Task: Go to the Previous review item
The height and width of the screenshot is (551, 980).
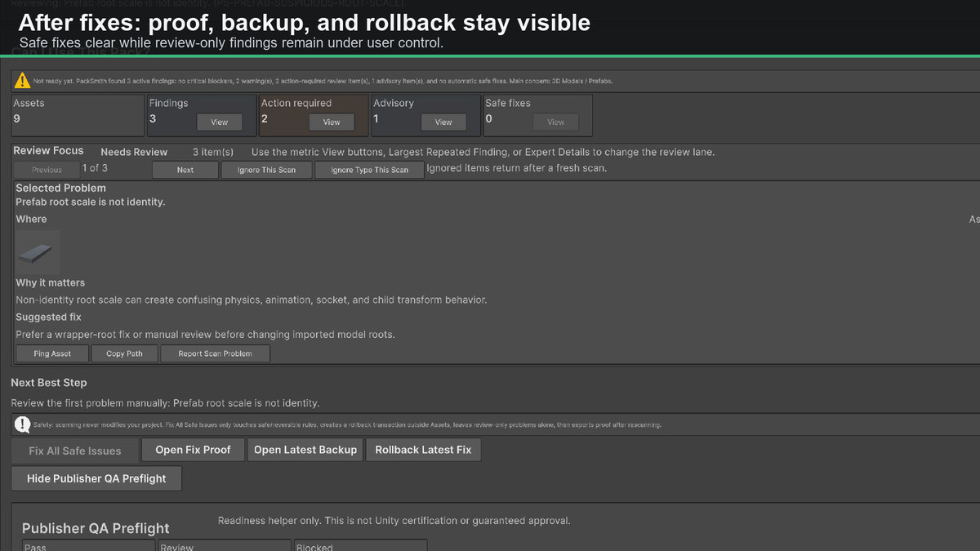Action: pos(47,170)
